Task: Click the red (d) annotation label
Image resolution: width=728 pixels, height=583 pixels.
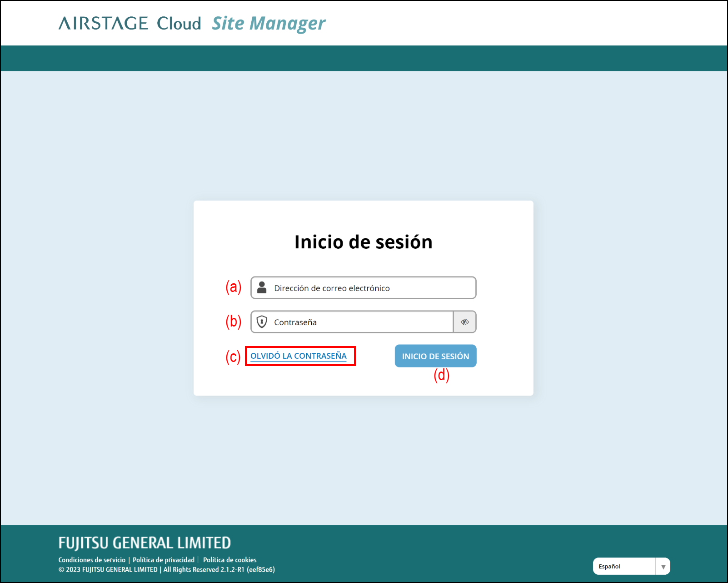Action: tap(441, 375)
